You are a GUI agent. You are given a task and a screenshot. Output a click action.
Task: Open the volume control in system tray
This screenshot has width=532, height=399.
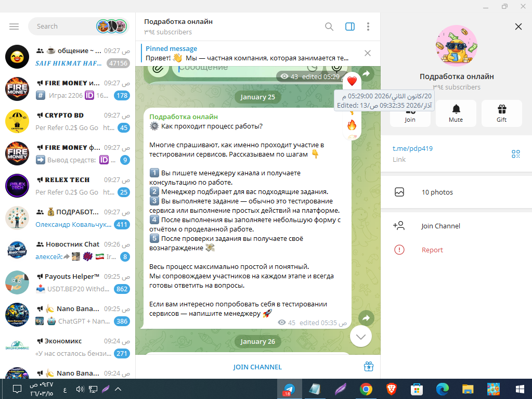tap(80, 389)
